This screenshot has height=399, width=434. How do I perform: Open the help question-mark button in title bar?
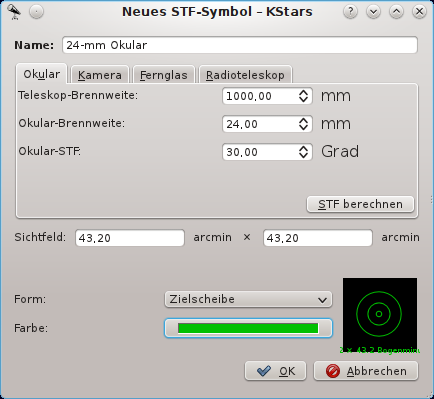point(350,12)
